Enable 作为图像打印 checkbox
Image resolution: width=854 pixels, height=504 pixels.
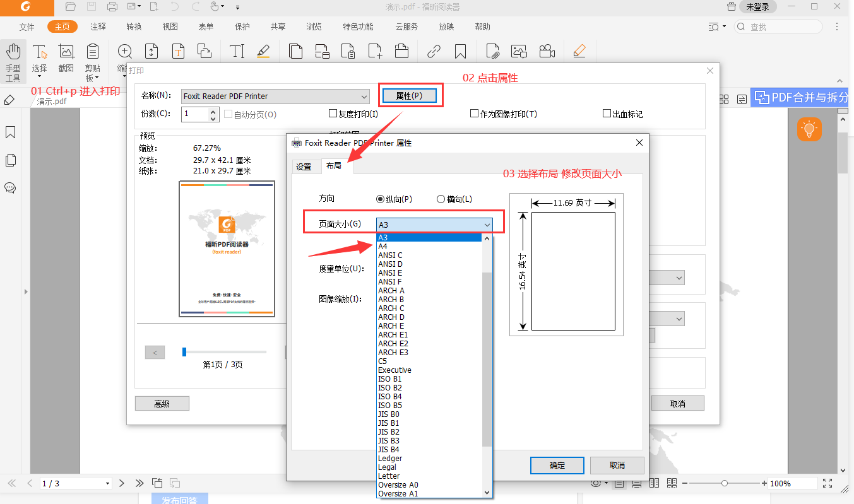[474, 114]
